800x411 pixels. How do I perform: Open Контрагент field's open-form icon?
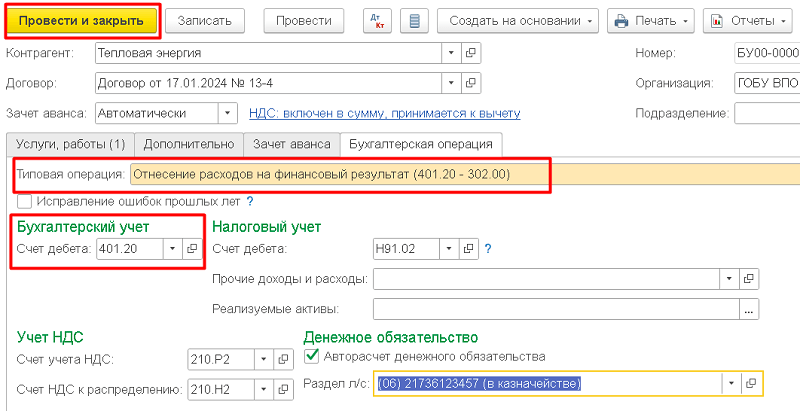coord(471,52)
